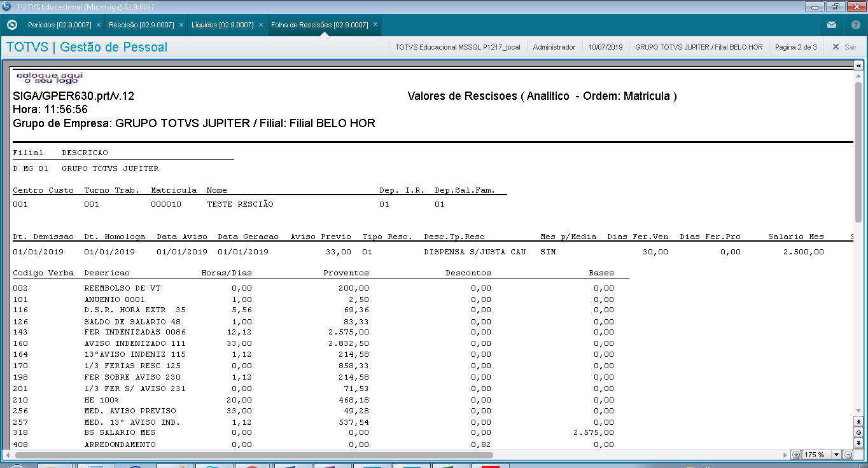Image resolution: width=868 pixels, height=468 pixels.
Task: Click the SIGA/GPER630.prt/v.12 report title
Action: coord(74,97)
